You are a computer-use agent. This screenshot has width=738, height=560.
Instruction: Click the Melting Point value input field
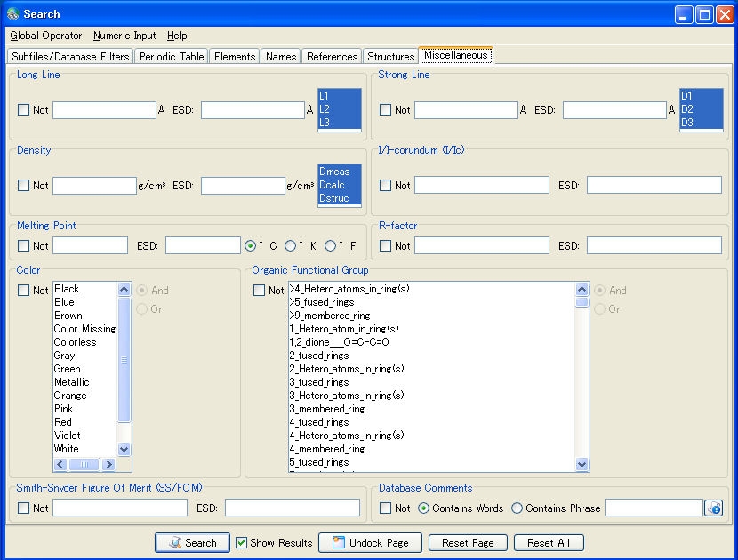coord(90,245)
